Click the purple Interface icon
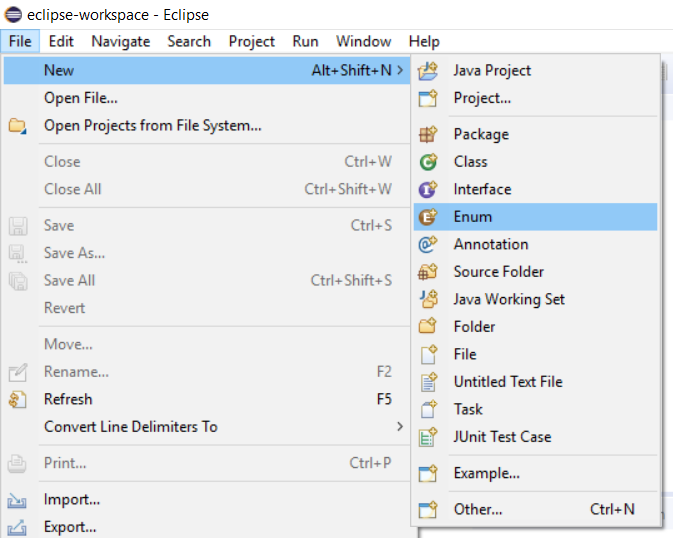 coord(428,189)
